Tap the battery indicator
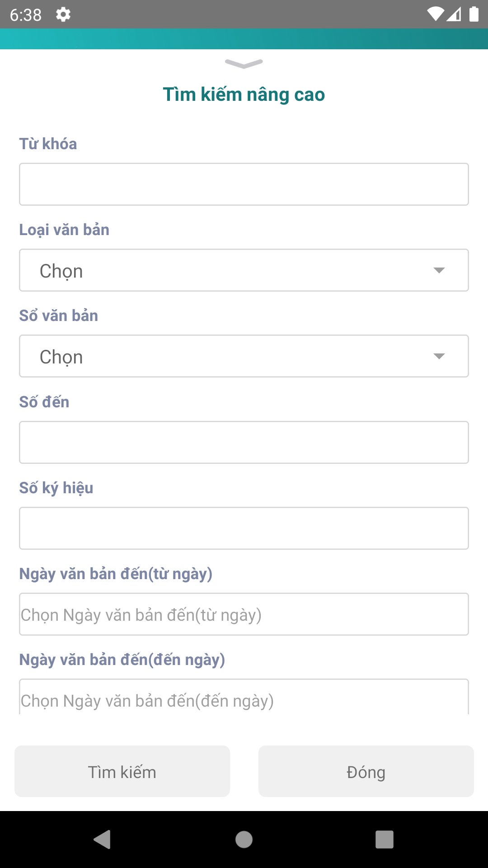 [475, 14]
